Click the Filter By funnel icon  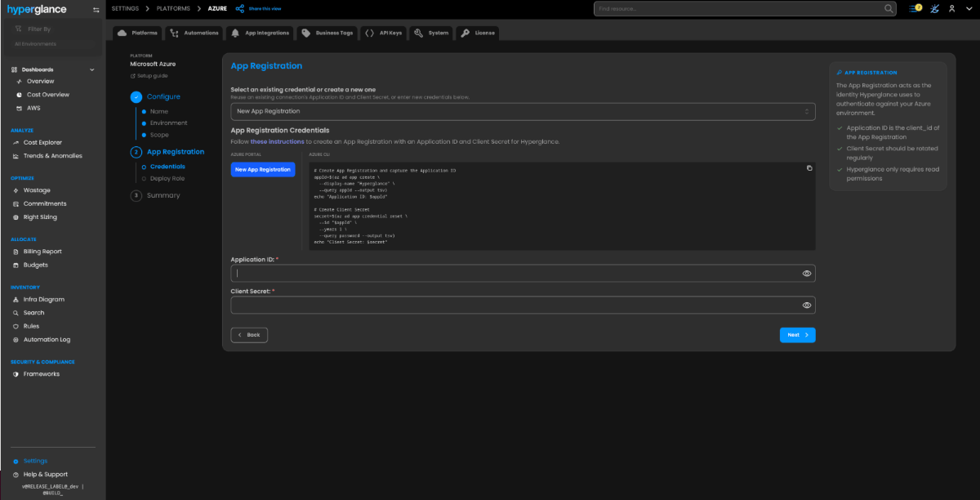(x=20, y=29)
